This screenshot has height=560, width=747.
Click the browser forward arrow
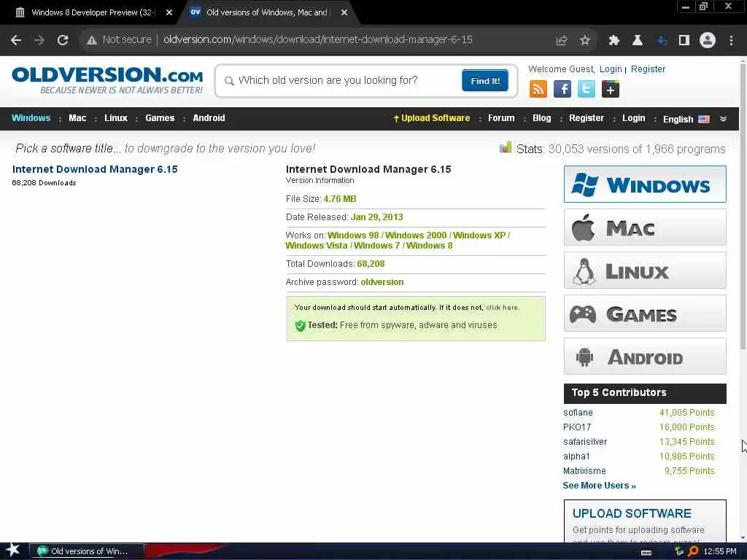tap(39, 40)
